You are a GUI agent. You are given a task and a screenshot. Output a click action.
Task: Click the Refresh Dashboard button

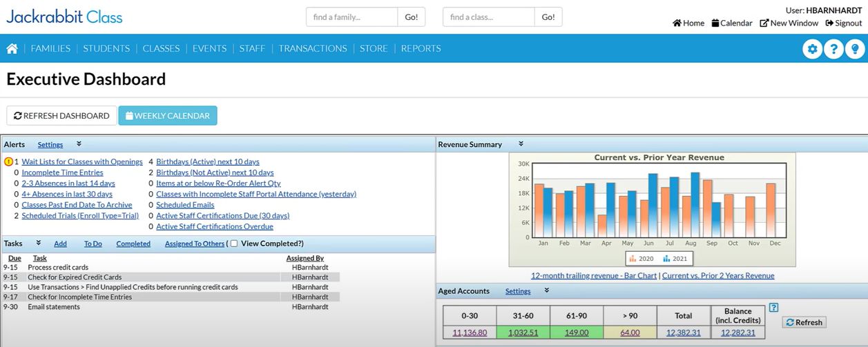click(61, 116)
